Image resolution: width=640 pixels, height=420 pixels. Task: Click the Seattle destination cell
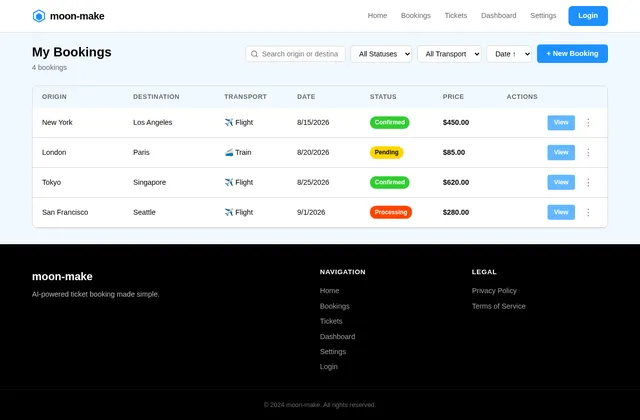[144, 212]
